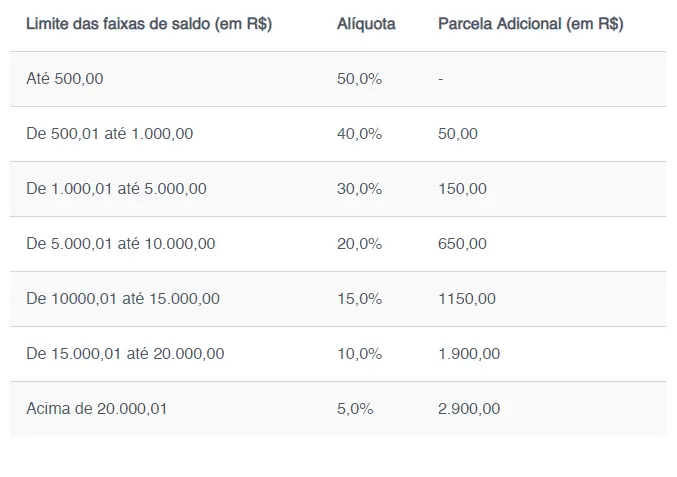
Task: Select the 30,0% rate cell
Action: point(359,189)
